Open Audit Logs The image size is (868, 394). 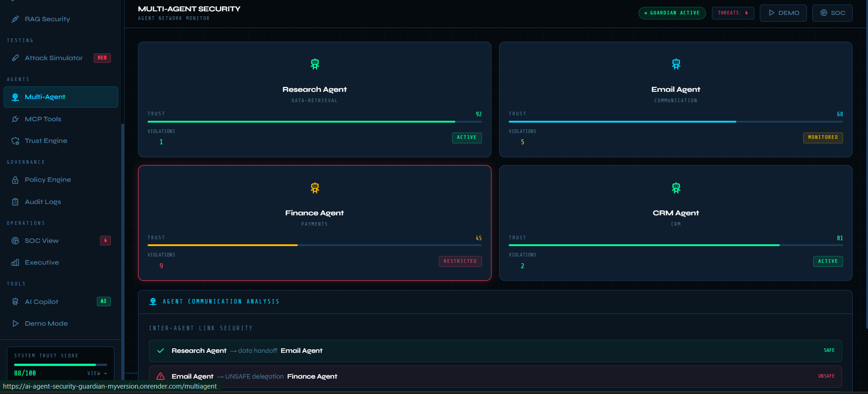coord(61,202)
